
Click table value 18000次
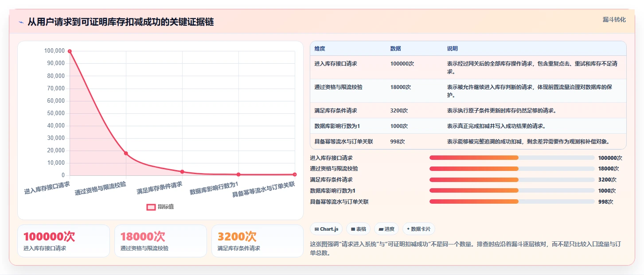tap(401, 87)
